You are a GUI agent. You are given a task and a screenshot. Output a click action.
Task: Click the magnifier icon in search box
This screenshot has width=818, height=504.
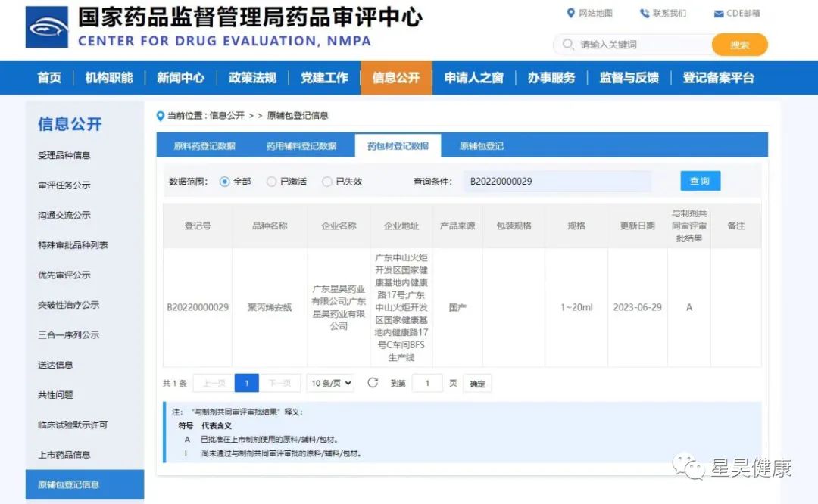click(568, 45)
